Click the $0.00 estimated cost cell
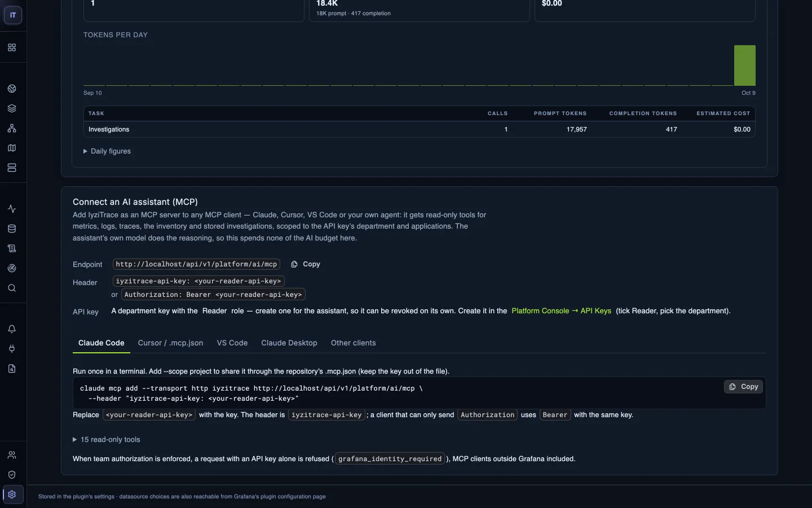 [x=742, y=129]
